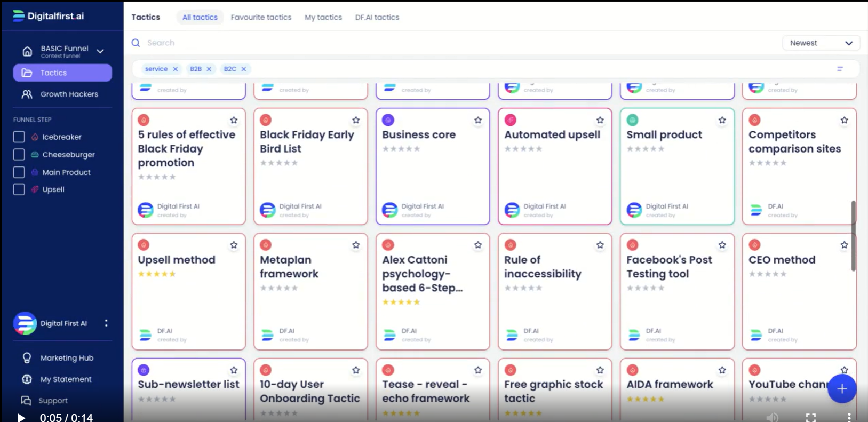The image size is (868, 422).
Task: Star Tease - reveal - echo framework
Action: click(478, 370)
